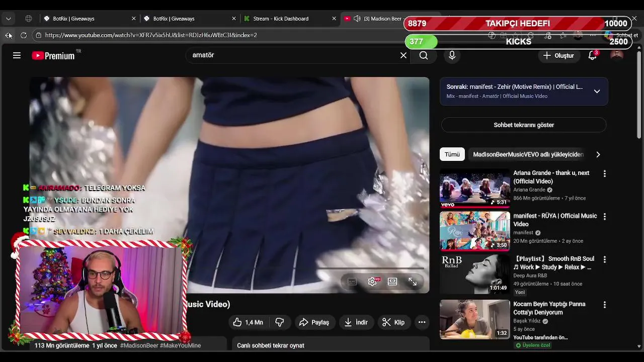
Task: Open the thank u, next thumbnail (5:31)
Action: pos(475,188)
